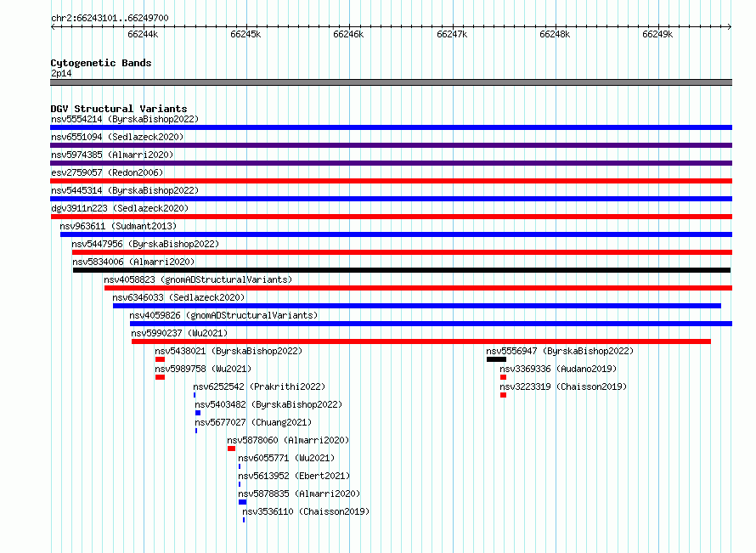Image resolution: width=756 pixels, height=553 pixels.
Task: Click the 66244k ruler position
Action: pos(143,34)
